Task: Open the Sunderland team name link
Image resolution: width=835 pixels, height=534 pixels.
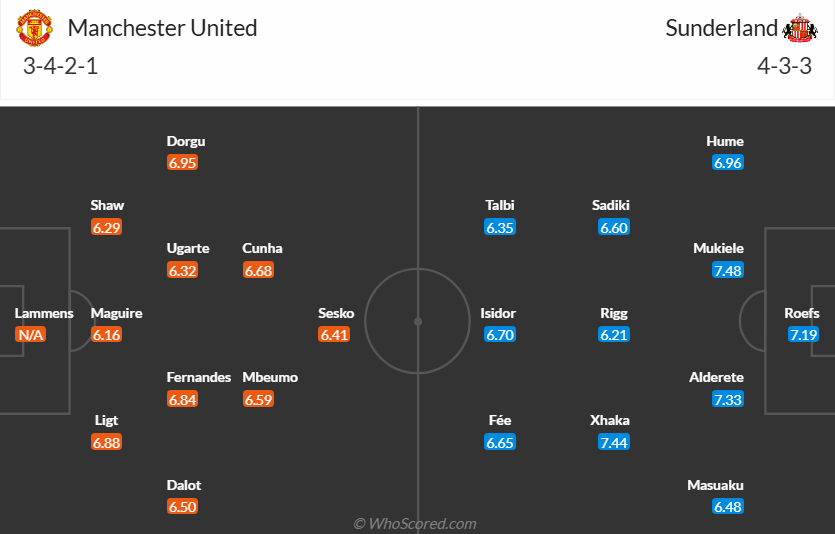Action: click(x=721, y=28)
